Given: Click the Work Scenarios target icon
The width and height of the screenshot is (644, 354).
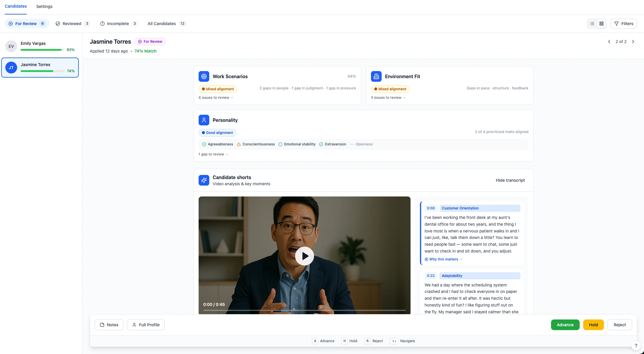Looking at the screenshot, I should pos(204,76).
